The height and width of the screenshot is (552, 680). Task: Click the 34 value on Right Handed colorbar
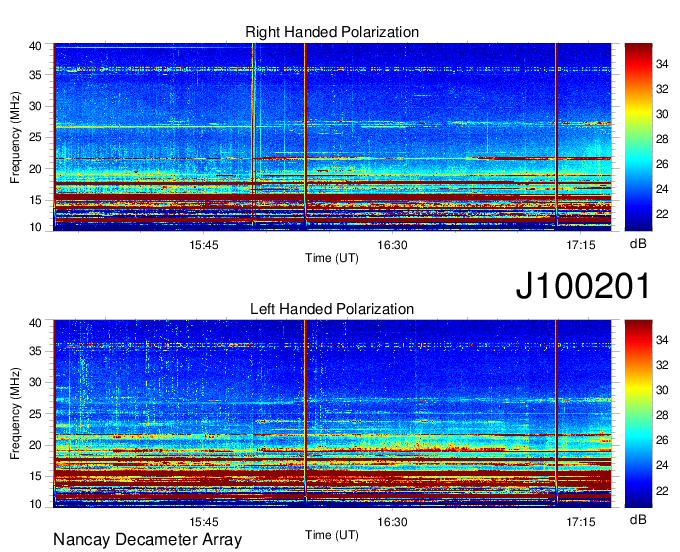[662, 64]
